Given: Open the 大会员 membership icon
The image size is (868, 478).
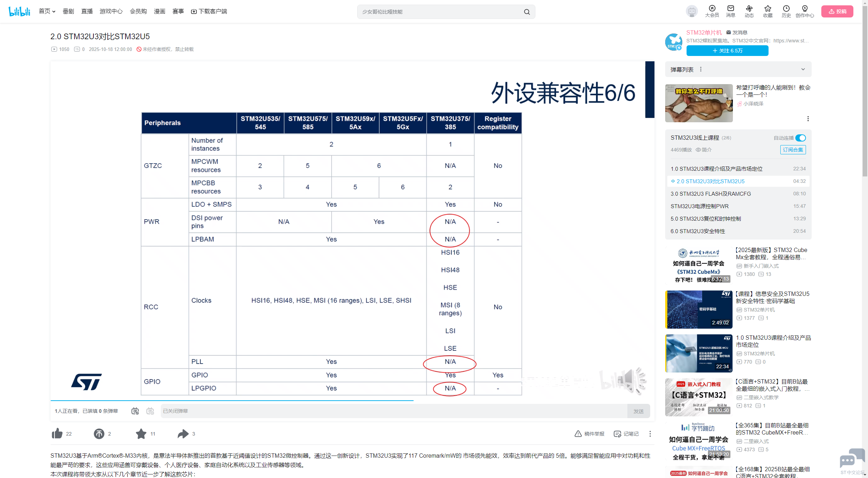Looking at the screenshot, I should coord(712,11).
